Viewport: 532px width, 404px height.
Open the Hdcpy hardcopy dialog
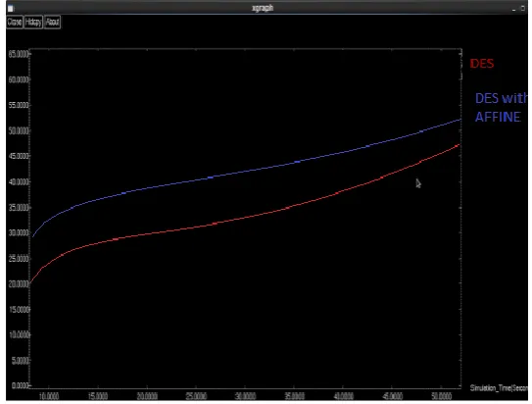[x=33, y=23]
